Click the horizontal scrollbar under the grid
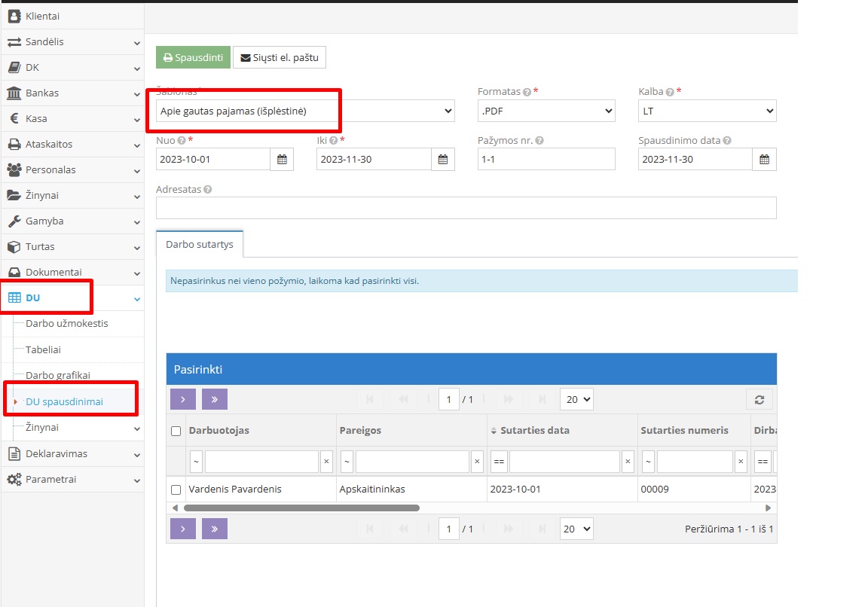Screen dimensions: 868x607 [301, 508]
